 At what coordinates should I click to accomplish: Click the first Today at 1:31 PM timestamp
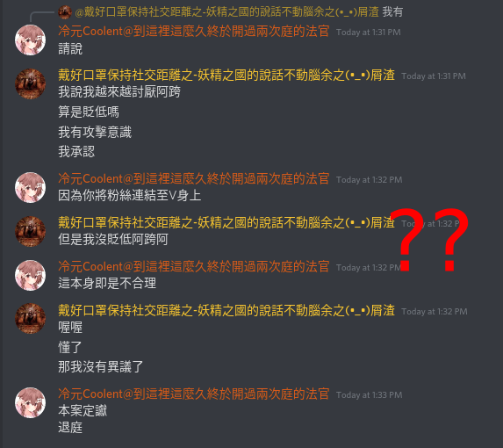pos(369,33)
